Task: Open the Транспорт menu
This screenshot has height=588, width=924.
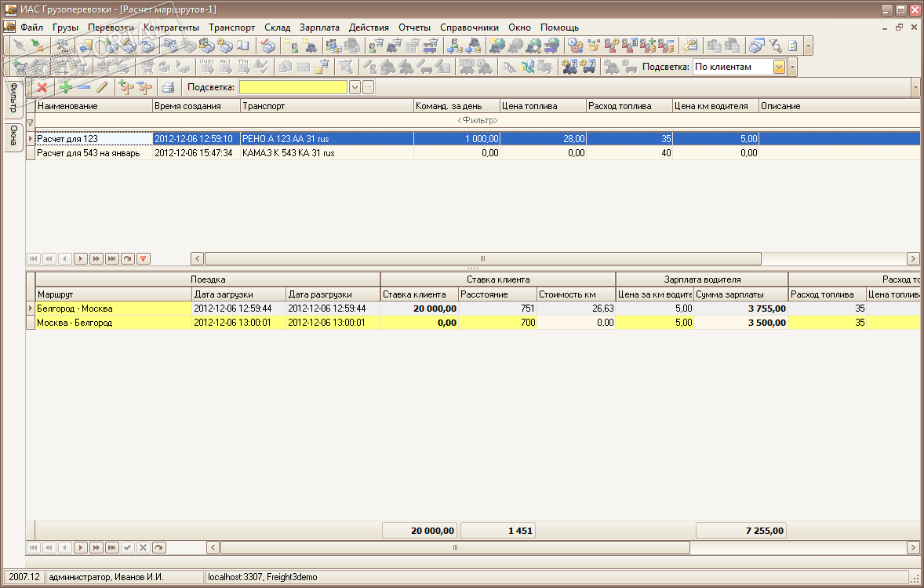Action: coord(231,27)
